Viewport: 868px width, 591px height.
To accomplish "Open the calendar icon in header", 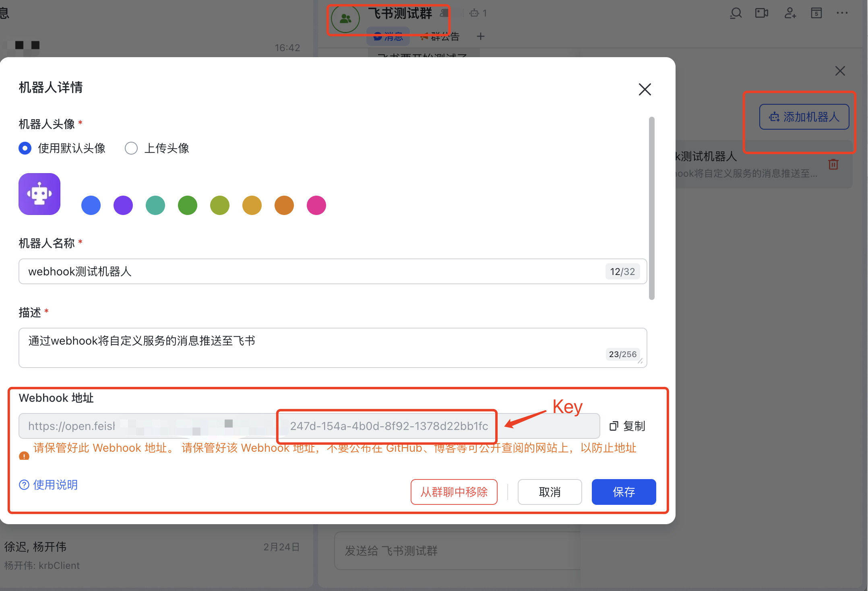I will pos(816,13).
